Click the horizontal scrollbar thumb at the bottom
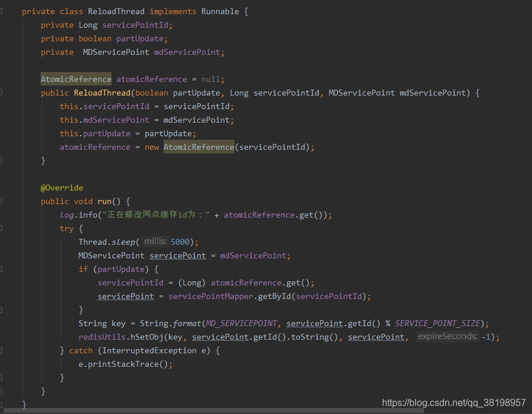Viewport: 532px width, 414px height. click(214, 410)
